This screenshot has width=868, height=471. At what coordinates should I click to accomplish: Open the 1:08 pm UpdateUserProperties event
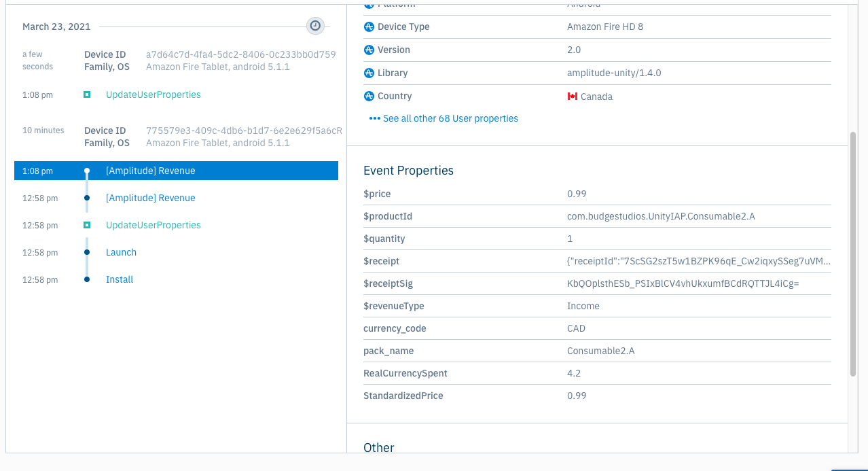[153, 94]
